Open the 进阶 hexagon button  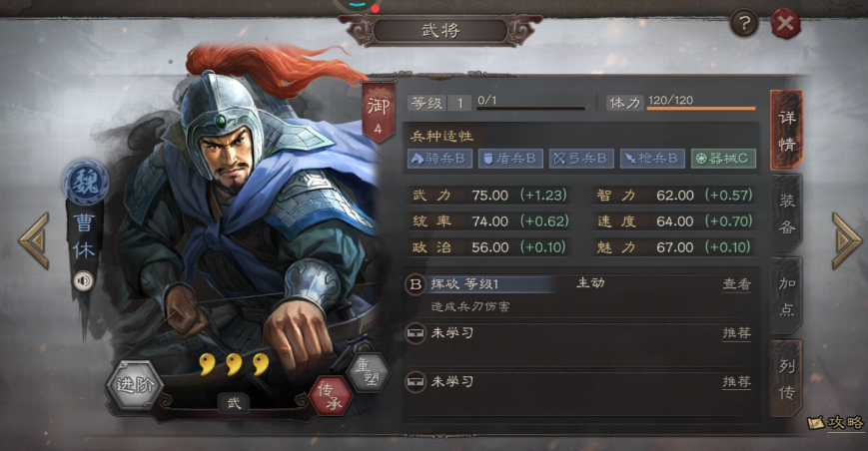[135, 385]
